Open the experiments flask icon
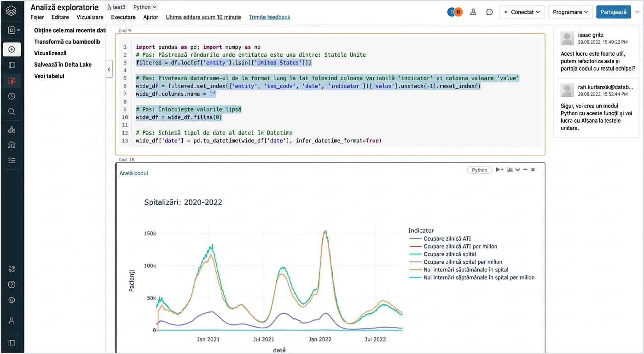This screenshot has height=354, width=644. coord(473,12)
